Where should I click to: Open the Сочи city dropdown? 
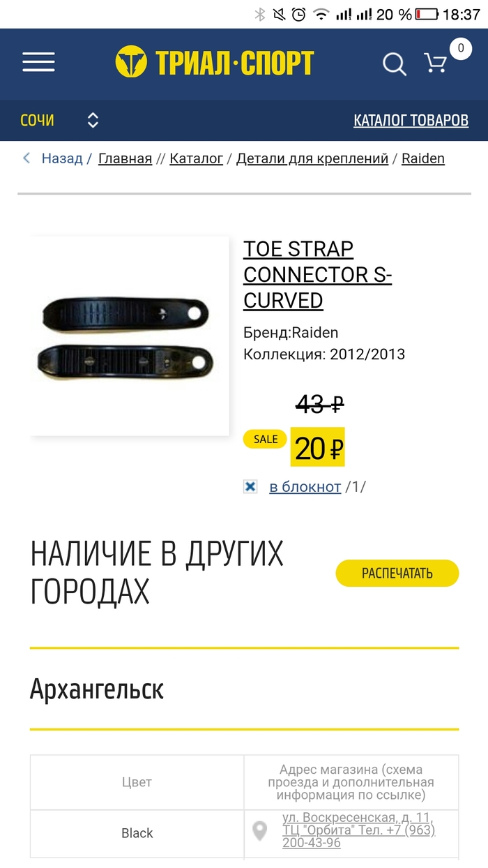[38, 121]
